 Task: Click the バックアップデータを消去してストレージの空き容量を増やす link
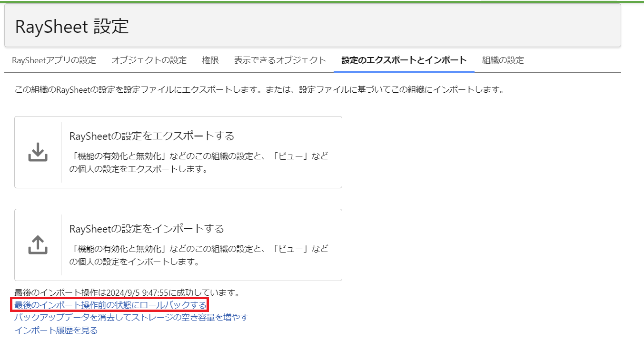[x=131, y=317]
